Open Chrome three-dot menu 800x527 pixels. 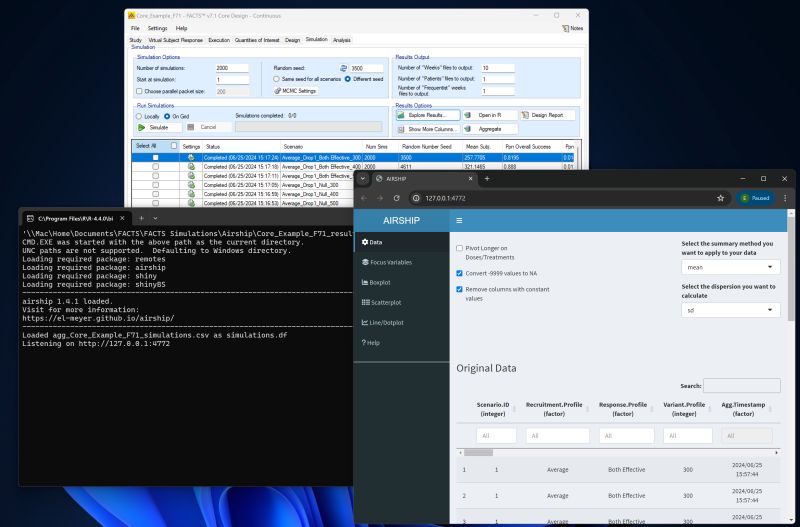coord(785,198)
